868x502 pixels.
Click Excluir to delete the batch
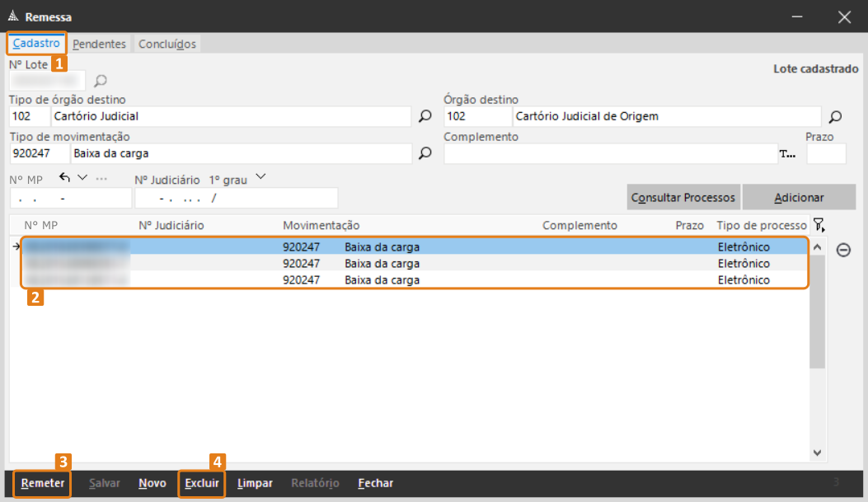coord(202,484)
